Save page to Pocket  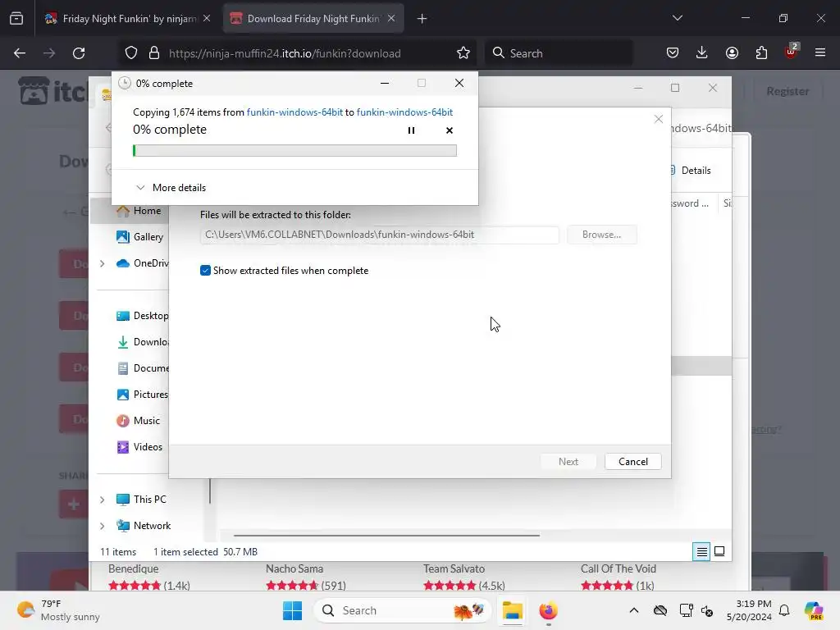(x=673, y=53)
